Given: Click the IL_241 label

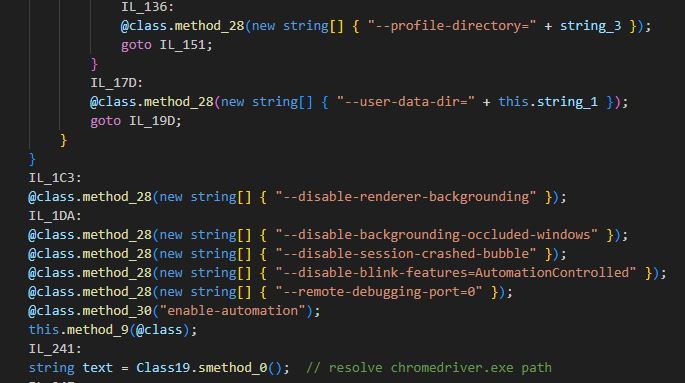Looking at the screenshot, I should point(55,349).
